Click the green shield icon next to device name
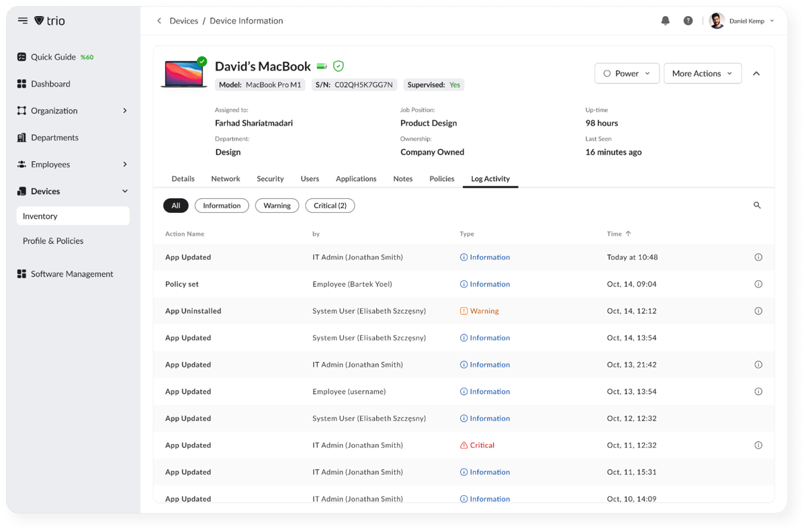Viewport: 806px width, 532px height. pyautogui.click(x=339, y=66)
